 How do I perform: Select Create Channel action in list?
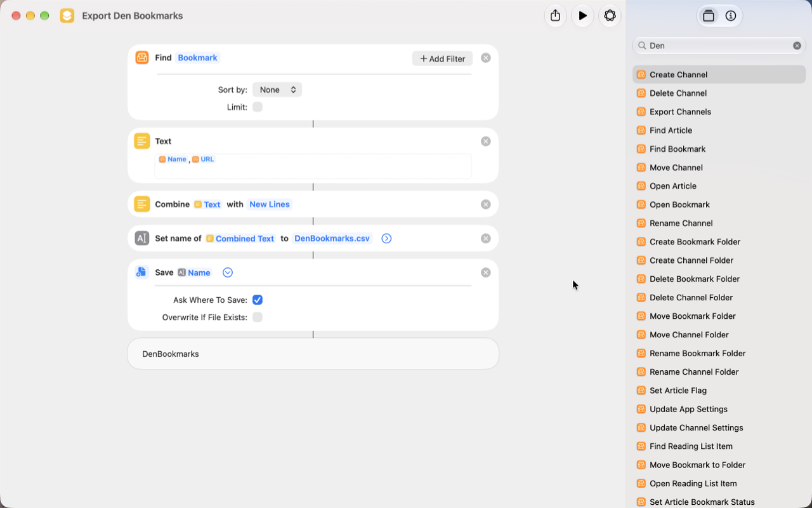[x=719, y=74]
